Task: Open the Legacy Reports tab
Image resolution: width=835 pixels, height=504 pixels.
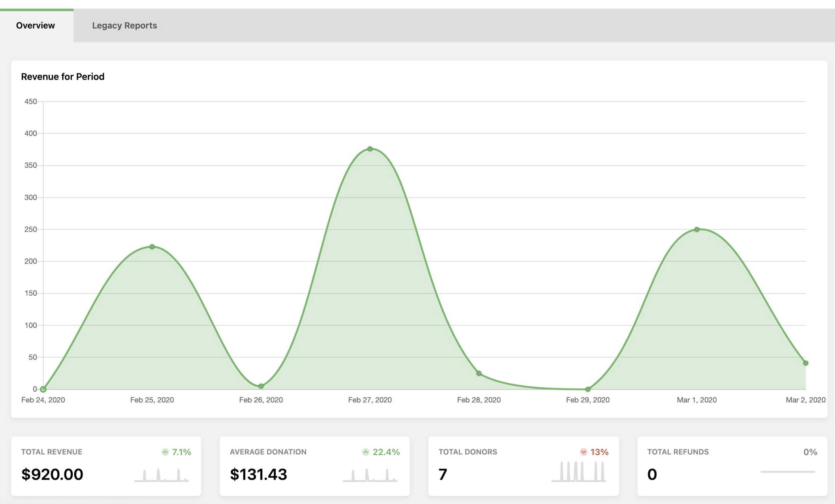Action: pyautogui.click(x=124, y=25)
